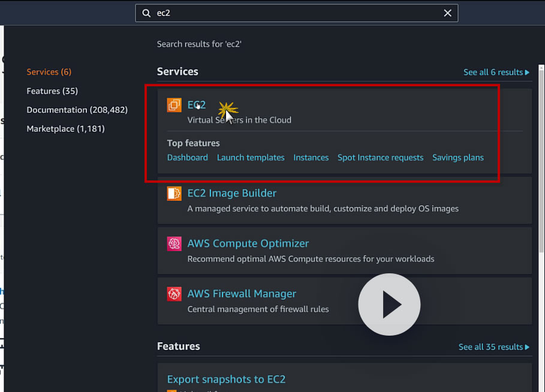Image resolution: width=545 pixels, height=392 pixels.
Task: Open EC2 Image Builder service
Action: 232,193
